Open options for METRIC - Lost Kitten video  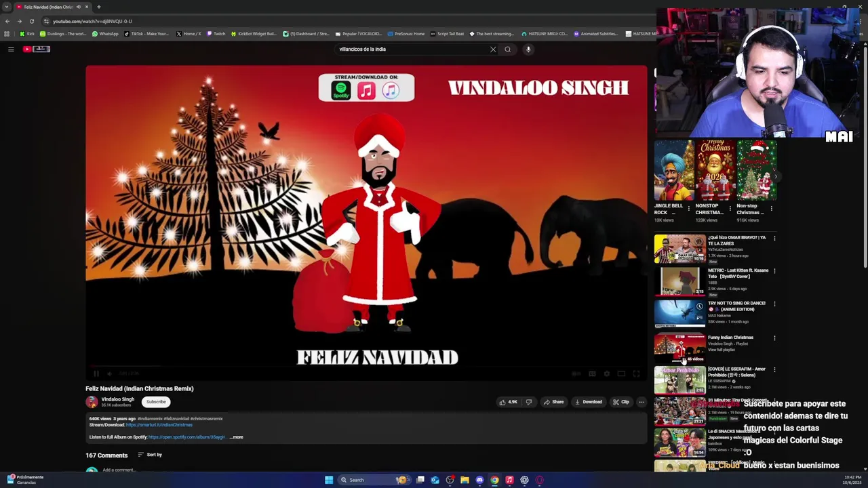click(x=774, y=271)
